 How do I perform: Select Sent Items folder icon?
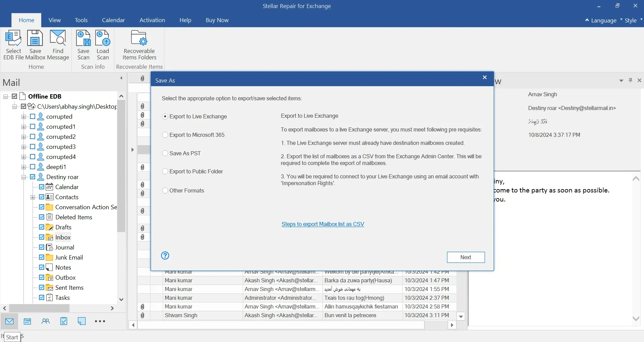49,287
